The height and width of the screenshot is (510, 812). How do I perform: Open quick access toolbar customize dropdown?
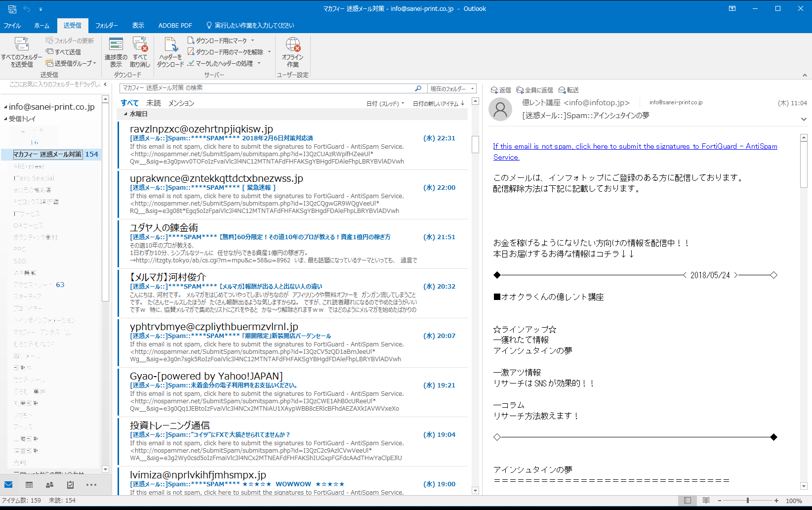[41, 9]
